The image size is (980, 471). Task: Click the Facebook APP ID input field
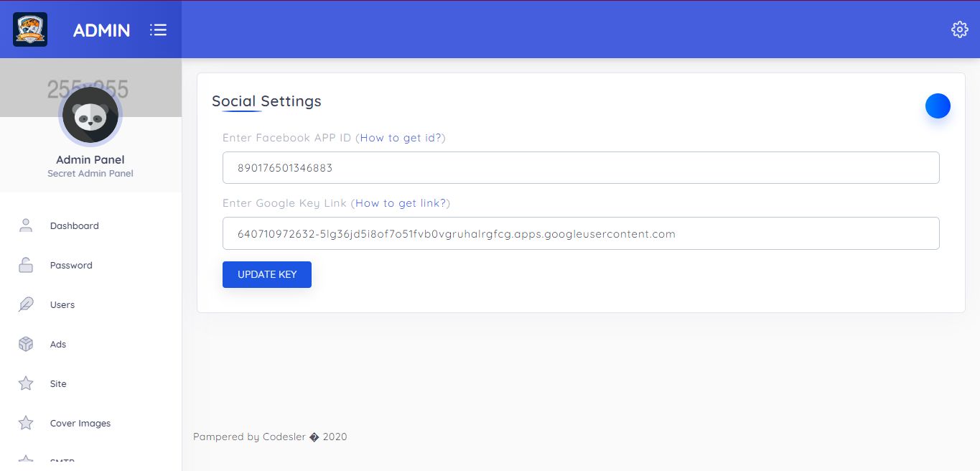(580, 168)
